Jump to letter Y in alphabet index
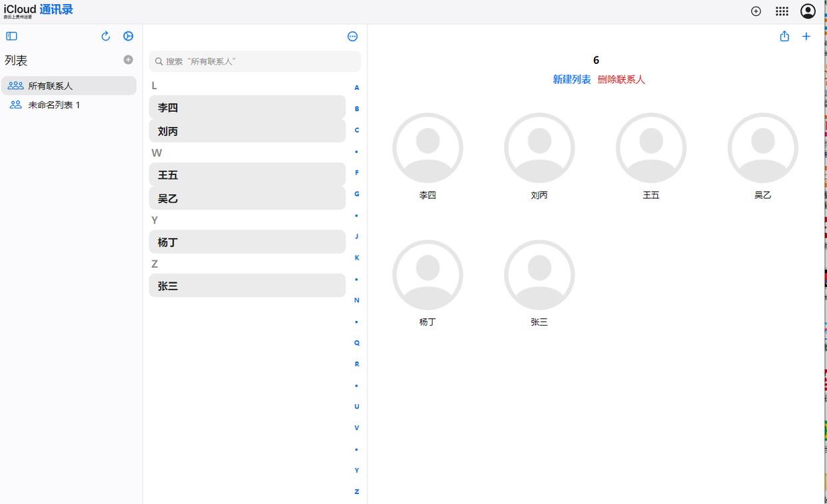The height and width of the screenshot is (504, 827). point(357,470)
